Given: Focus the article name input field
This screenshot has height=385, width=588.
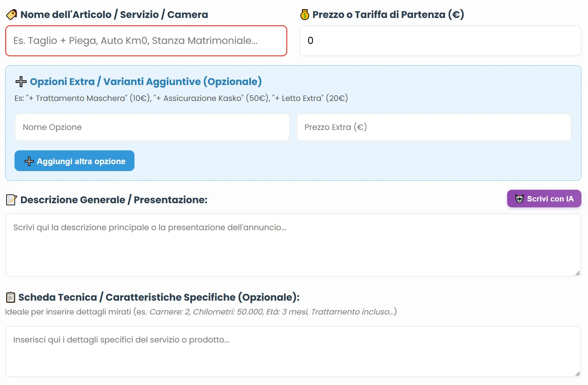Looking at the screenshot, I should pyautogui.click(x=146, y=41).
